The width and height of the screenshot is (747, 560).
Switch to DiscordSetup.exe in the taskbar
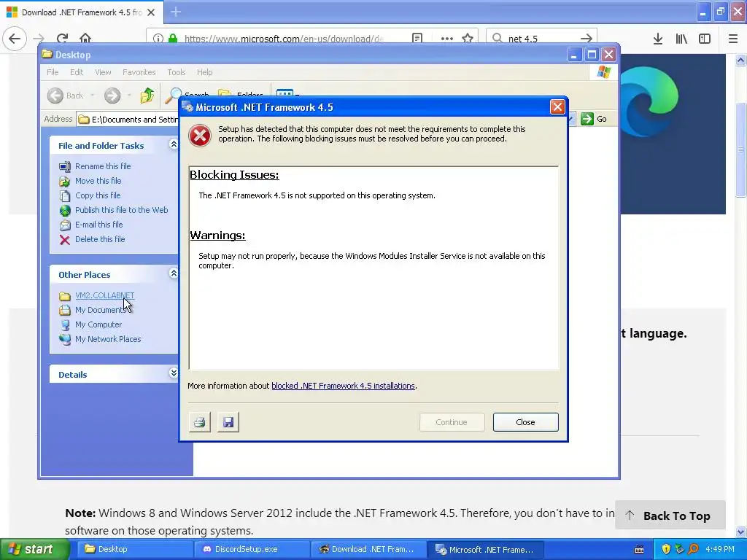[252, 550]
